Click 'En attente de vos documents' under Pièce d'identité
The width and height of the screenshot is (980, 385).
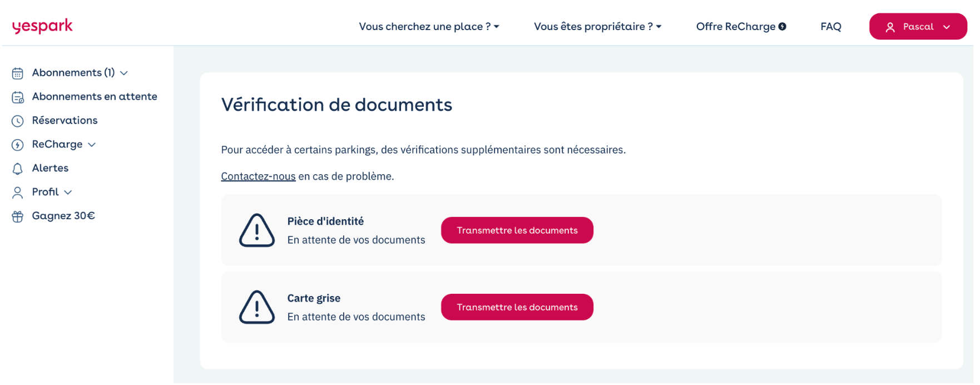[356, 240]
